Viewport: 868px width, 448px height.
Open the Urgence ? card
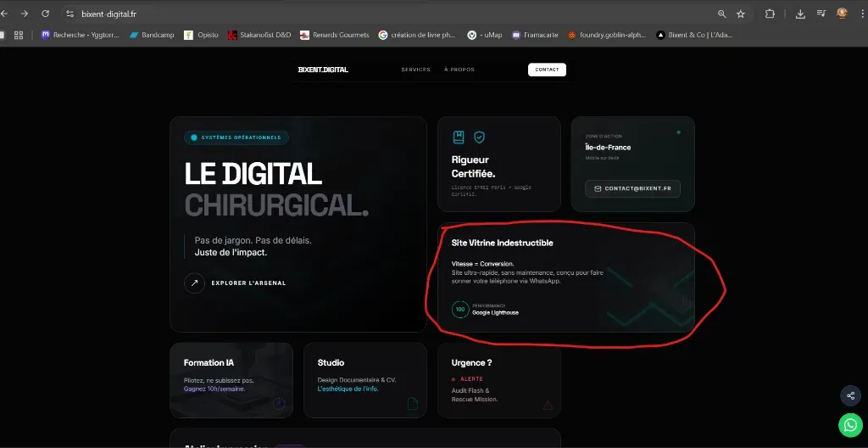(498, 380)
